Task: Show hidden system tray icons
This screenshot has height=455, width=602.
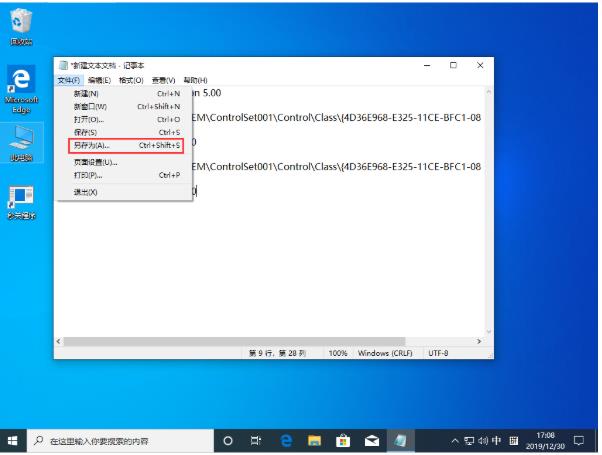Action: pyautogui.click(x=455, y=441)
